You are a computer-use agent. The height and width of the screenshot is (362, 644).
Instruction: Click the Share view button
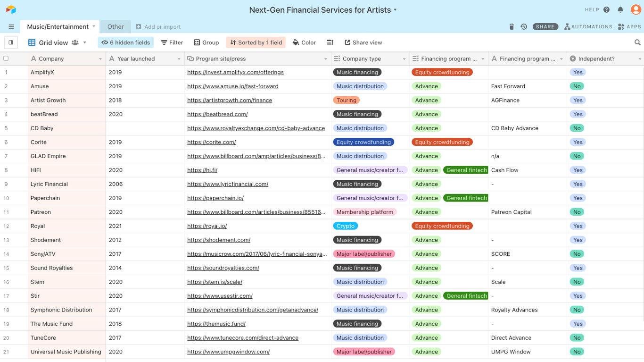[363, 42]
